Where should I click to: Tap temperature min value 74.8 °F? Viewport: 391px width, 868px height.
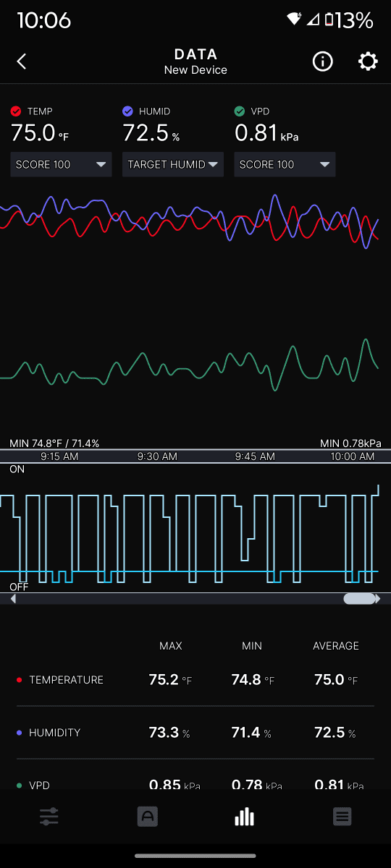click(x=253, y=680)
